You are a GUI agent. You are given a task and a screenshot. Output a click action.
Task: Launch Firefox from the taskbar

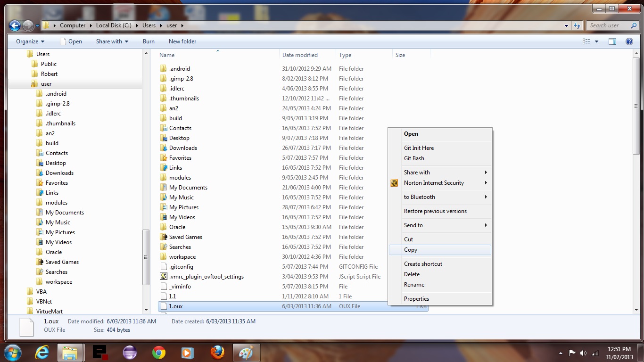coord(217,353)
